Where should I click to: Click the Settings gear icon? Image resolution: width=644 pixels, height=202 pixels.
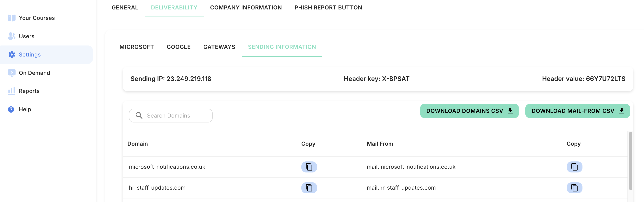point(11,55)
